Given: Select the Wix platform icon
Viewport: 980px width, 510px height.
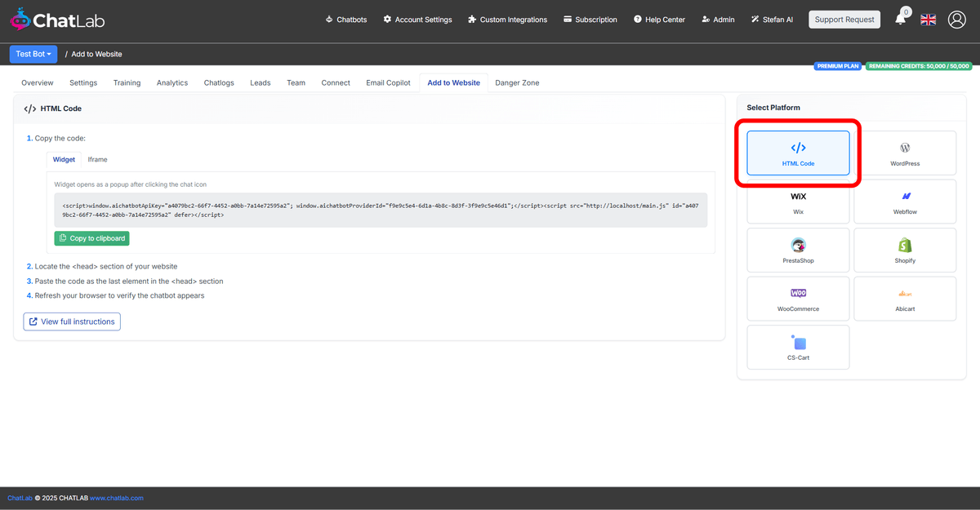Looking at the screenshot, I should click(798, 201).
